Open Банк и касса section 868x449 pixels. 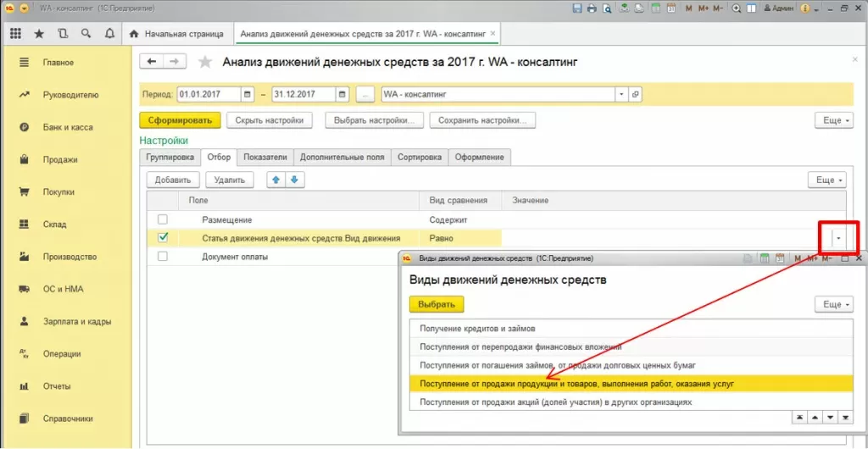click(x=68, y=127)
